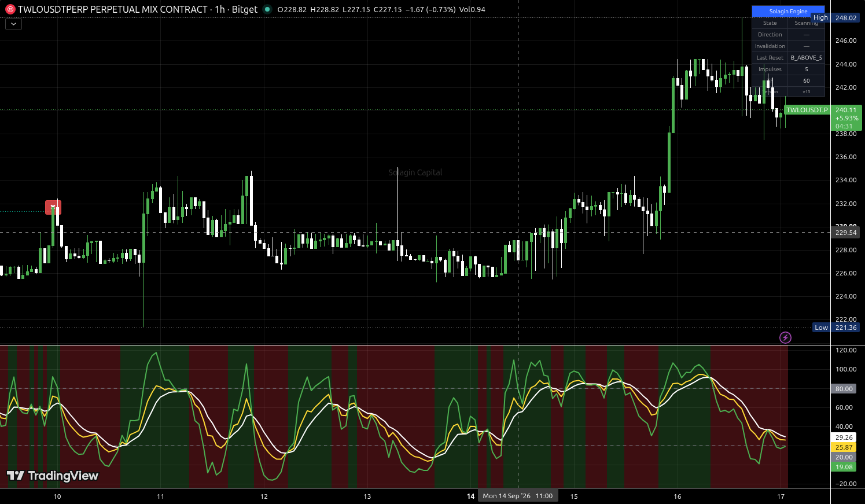Viewport: 865px width, 504px height.
Task: Click the Solagin Engine table header
Action: [x=788, y=12]
